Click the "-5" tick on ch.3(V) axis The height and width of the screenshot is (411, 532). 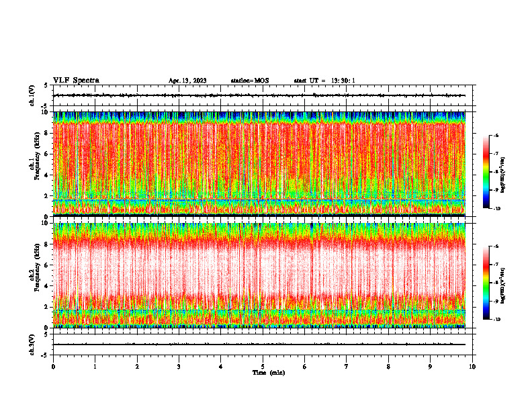point(45,355)
